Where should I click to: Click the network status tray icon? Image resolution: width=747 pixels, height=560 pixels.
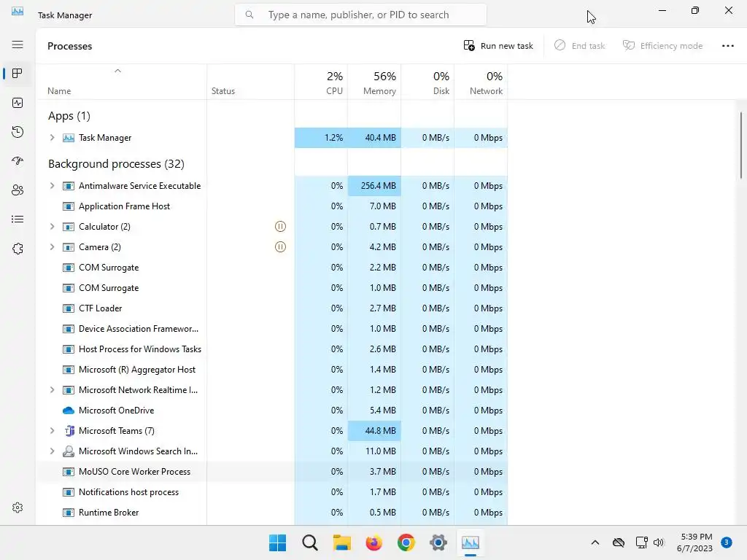[x=641, y=542]
